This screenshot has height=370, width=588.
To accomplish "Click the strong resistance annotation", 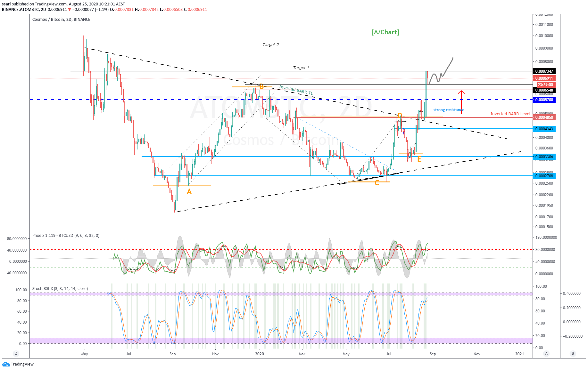I will (449, 110).
